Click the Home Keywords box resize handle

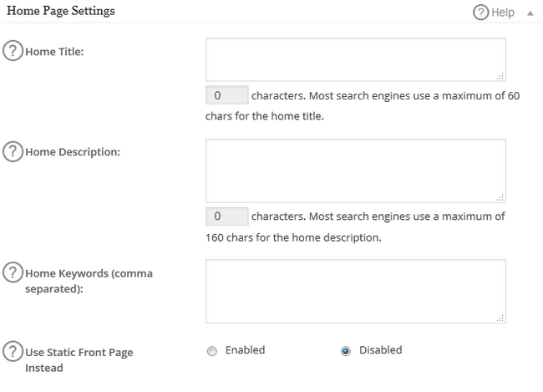500,318
